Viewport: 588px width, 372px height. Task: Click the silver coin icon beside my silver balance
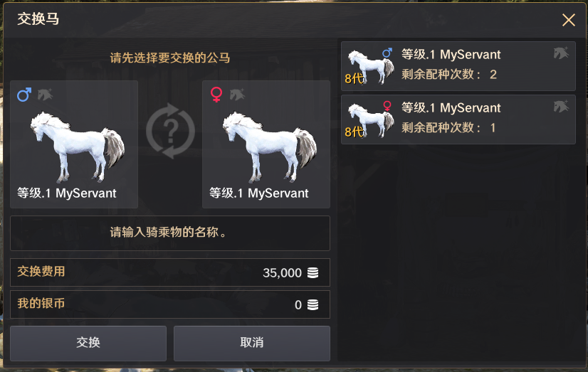(313, 304)
